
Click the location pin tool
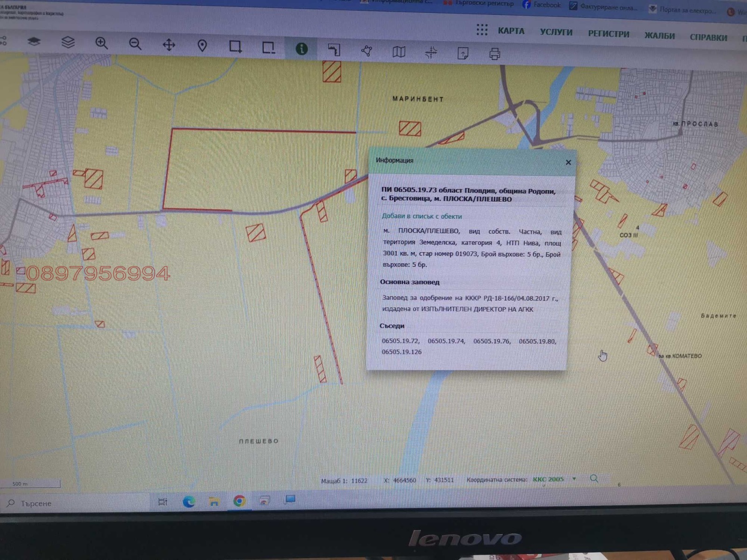coord(202,45)
